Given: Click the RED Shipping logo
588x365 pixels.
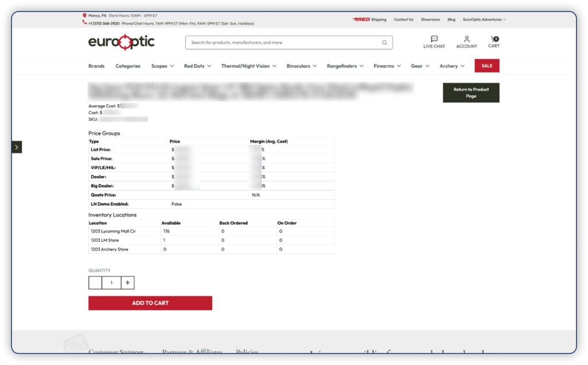Looking at the screenshot, I should (362, 19).
